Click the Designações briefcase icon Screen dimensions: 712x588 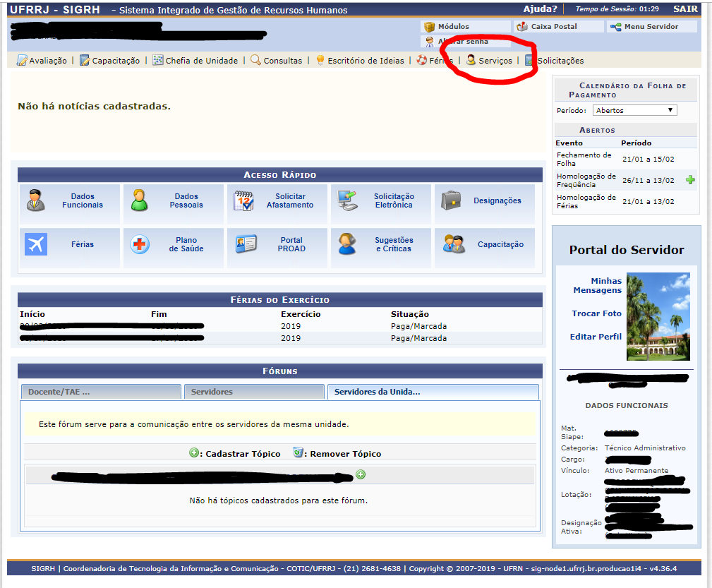point(451,201)
